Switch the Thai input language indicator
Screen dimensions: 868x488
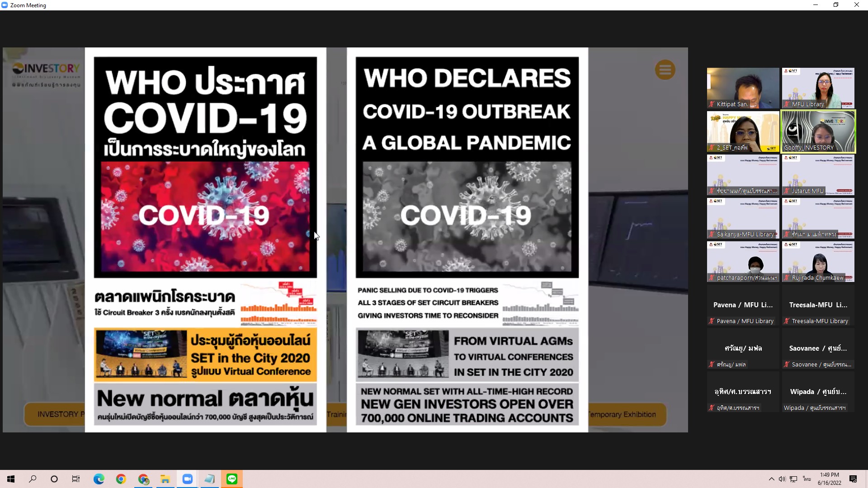click(x=807, y=479)
